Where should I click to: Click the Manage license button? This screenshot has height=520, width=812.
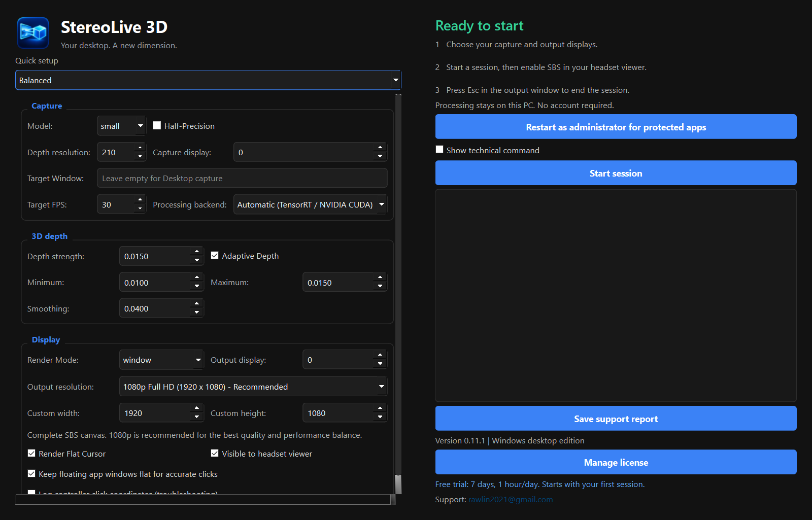616,462
